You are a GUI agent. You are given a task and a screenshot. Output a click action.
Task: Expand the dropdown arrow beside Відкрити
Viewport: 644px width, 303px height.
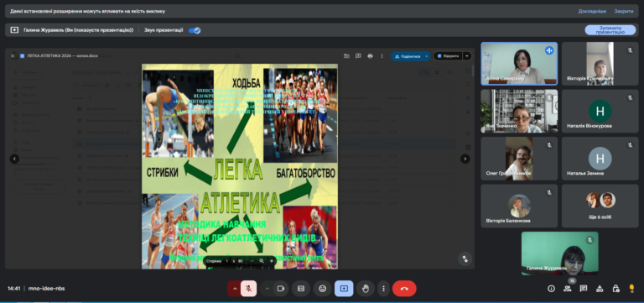[x=467, y=56]
